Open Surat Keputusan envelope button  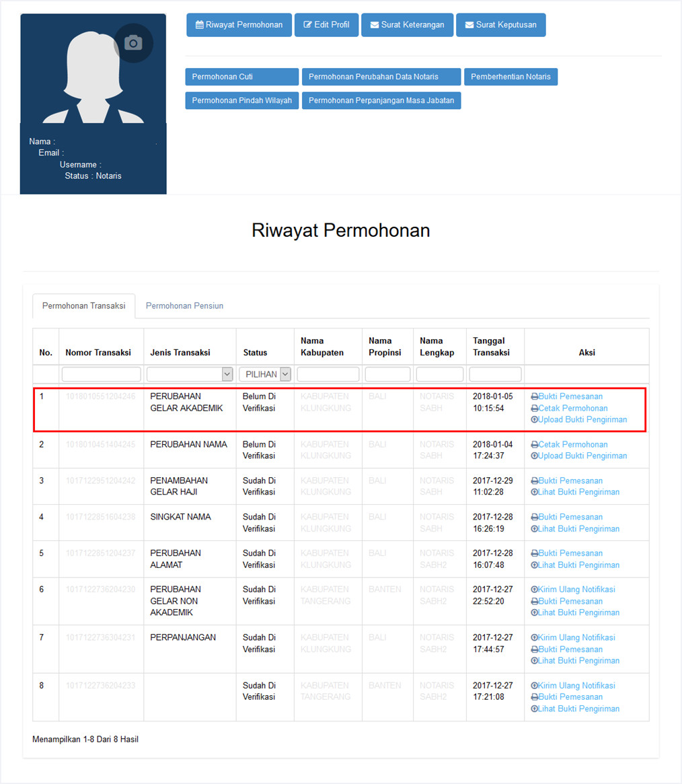click(500, 25)
